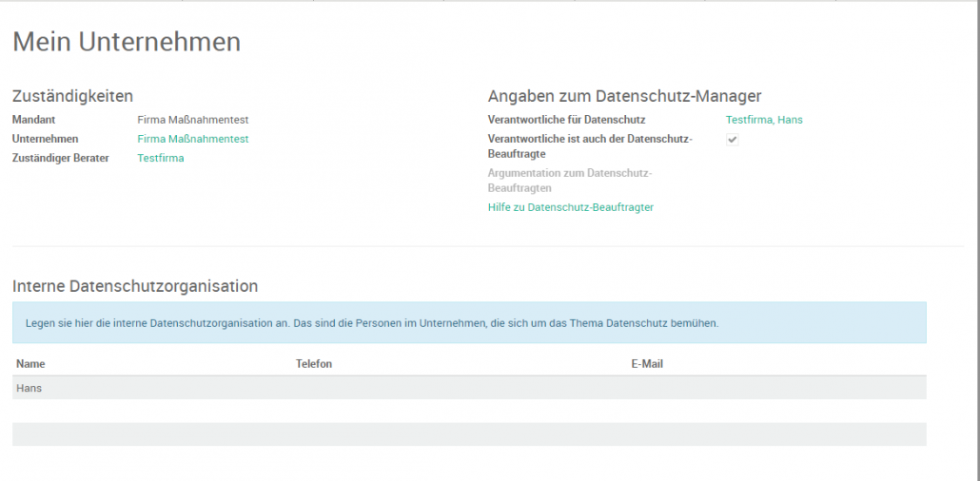Click the blue info banner about Datenschutzorganisation

[x=469, y=323]
